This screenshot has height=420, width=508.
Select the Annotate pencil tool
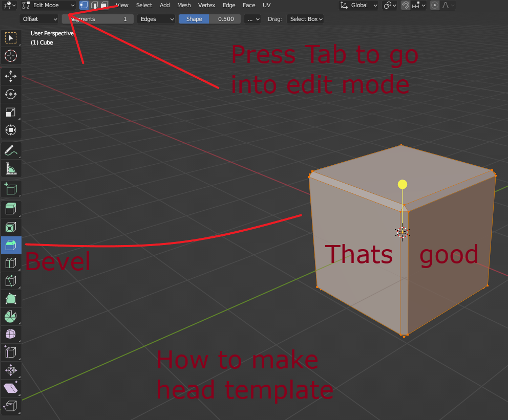11,151
